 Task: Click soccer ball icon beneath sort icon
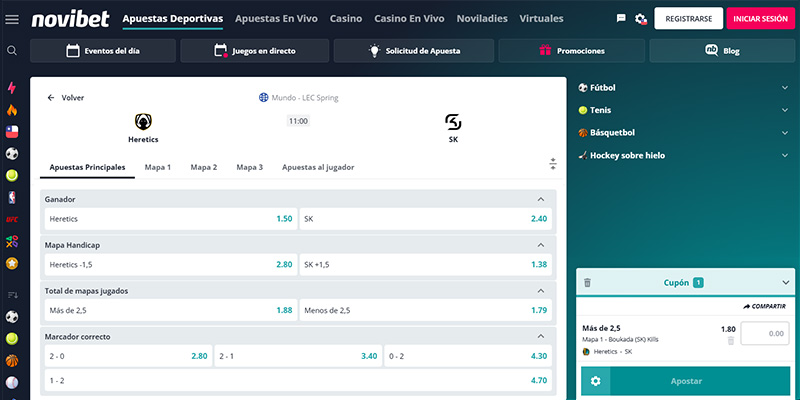[x=12, y=317]
